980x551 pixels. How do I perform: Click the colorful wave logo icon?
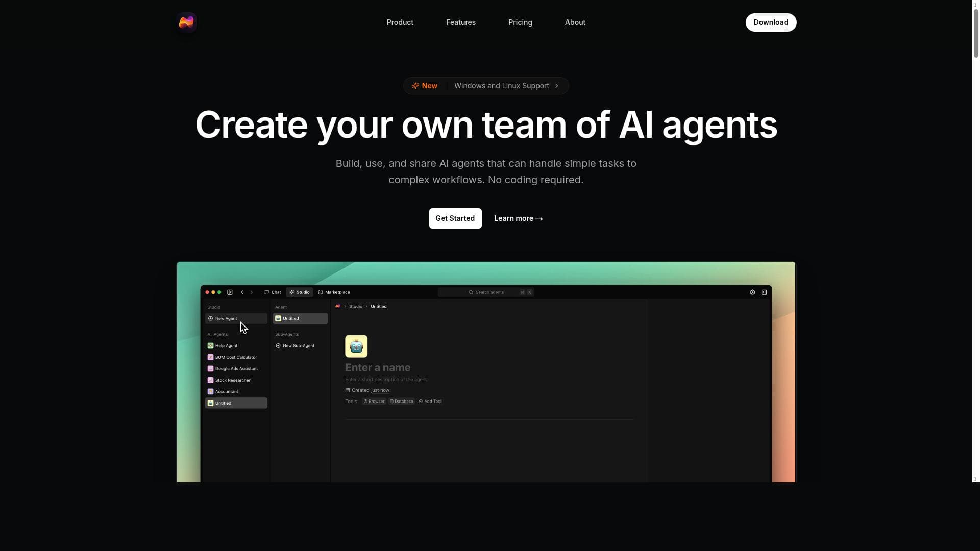(186, 22)
